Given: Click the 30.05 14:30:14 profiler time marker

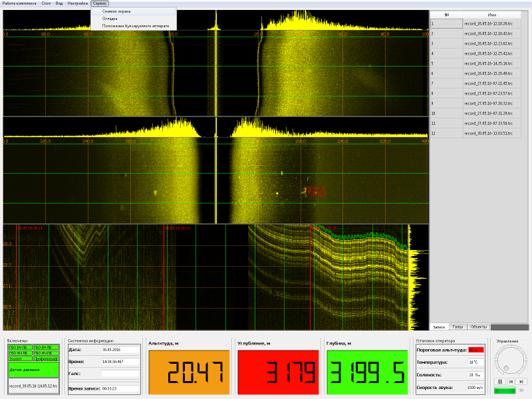Looking at the screenshot, I should tap(178, 228).
